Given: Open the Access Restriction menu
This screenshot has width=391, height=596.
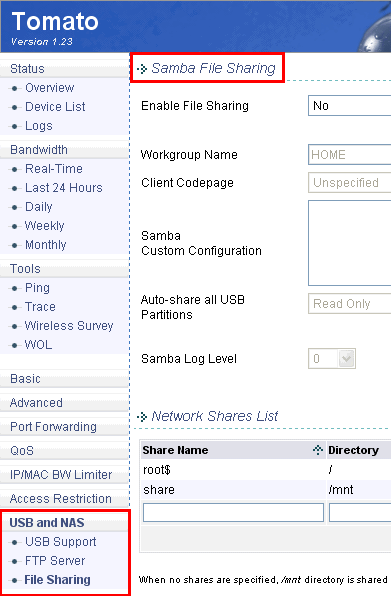Looking at the screenshot, I should tap(61, 499).
